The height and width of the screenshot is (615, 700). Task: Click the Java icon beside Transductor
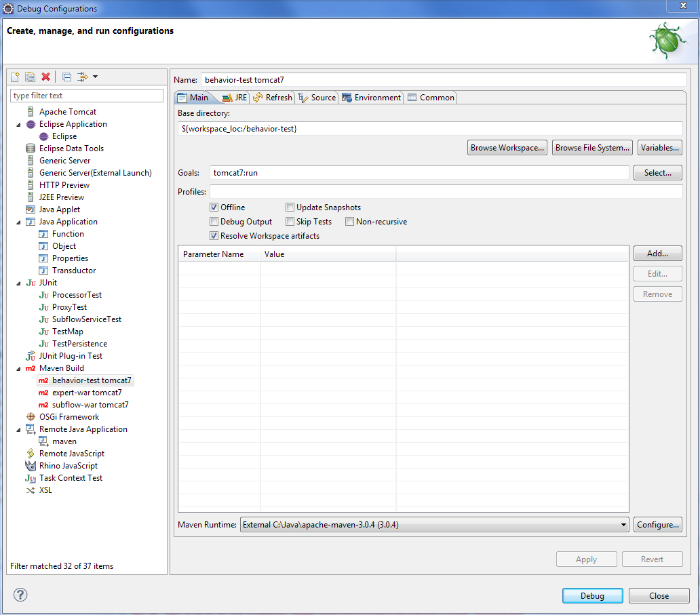(x=43, y=271)
